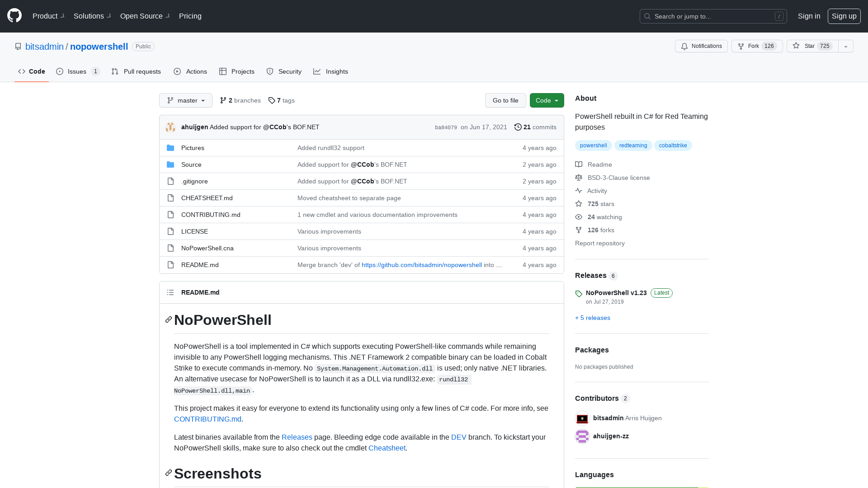Select the CHEATSHEET.md file icon

(170, 198)
